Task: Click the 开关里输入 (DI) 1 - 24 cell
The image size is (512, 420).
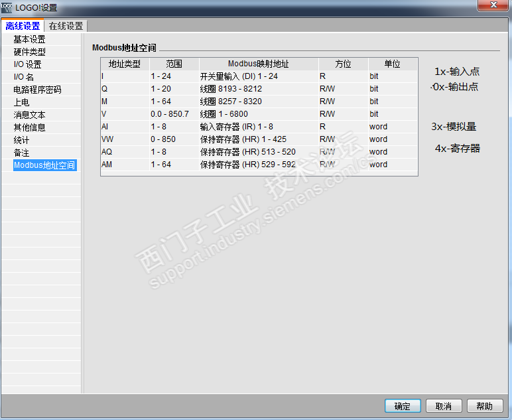Action: (259, 76)
